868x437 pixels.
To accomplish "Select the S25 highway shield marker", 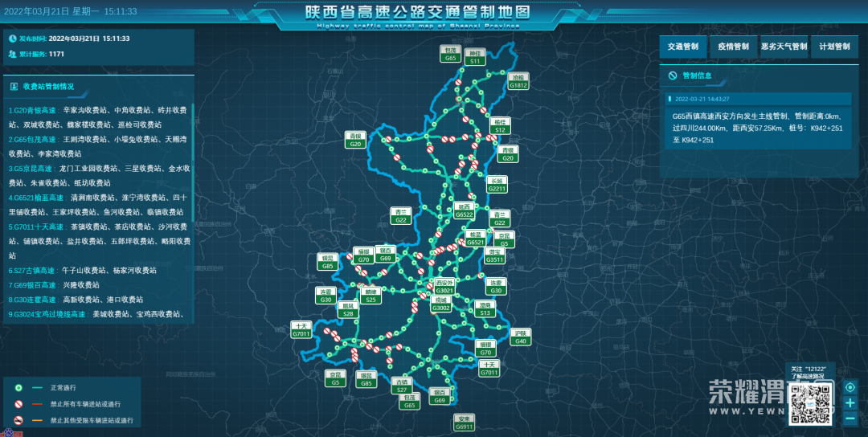I will 371,296.
